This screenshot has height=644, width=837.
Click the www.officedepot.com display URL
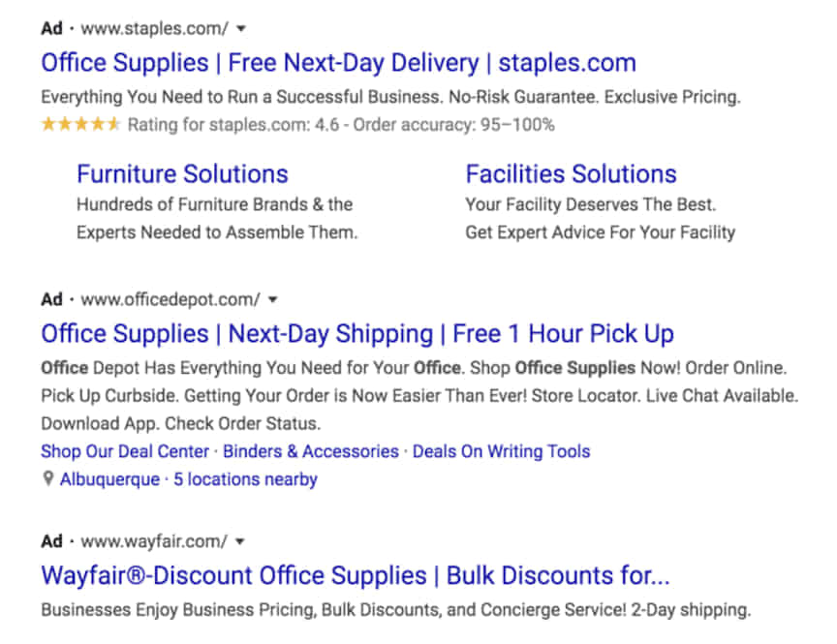tap(170, 299)
